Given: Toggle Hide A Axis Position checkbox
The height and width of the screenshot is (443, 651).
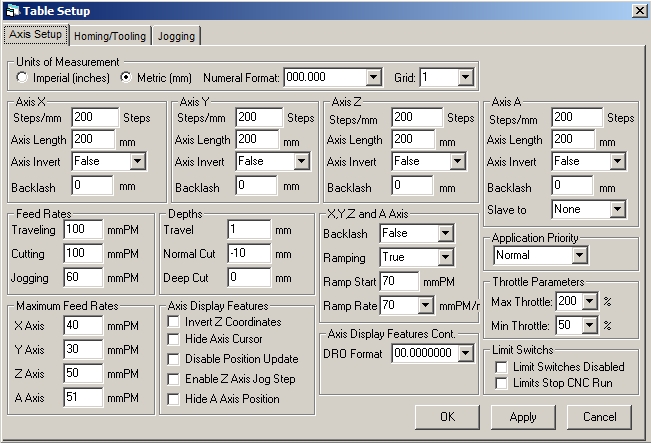Looking at the screenshot, I should (x=173, y=399).
